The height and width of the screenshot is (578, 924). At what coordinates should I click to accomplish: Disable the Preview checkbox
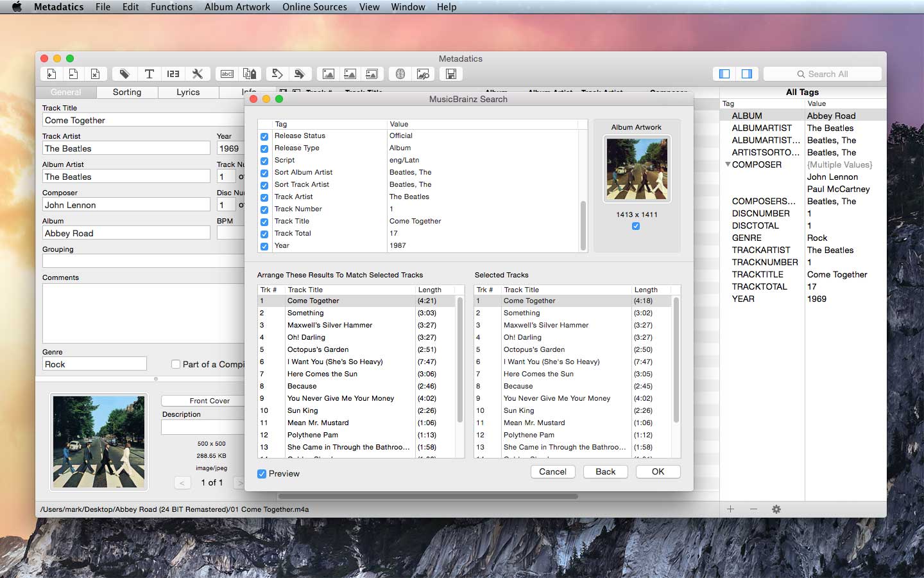(x=262, y=474)
